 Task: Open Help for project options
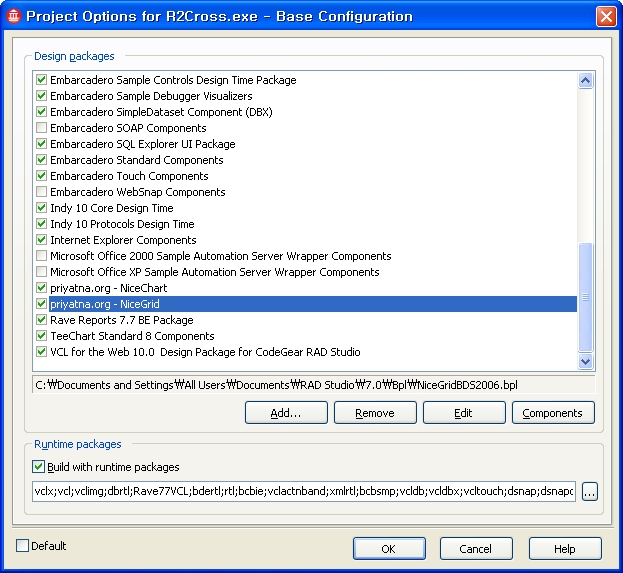click(x=565, y=548)
